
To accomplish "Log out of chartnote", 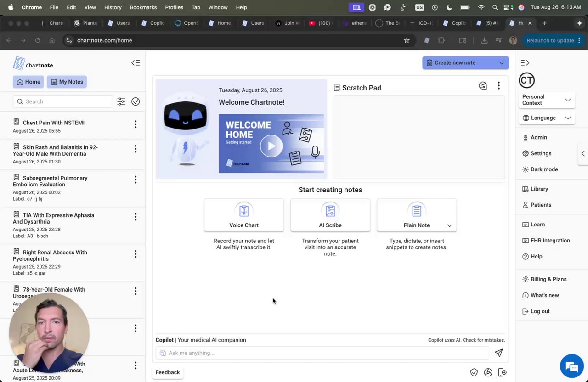I will pos(536,311).
